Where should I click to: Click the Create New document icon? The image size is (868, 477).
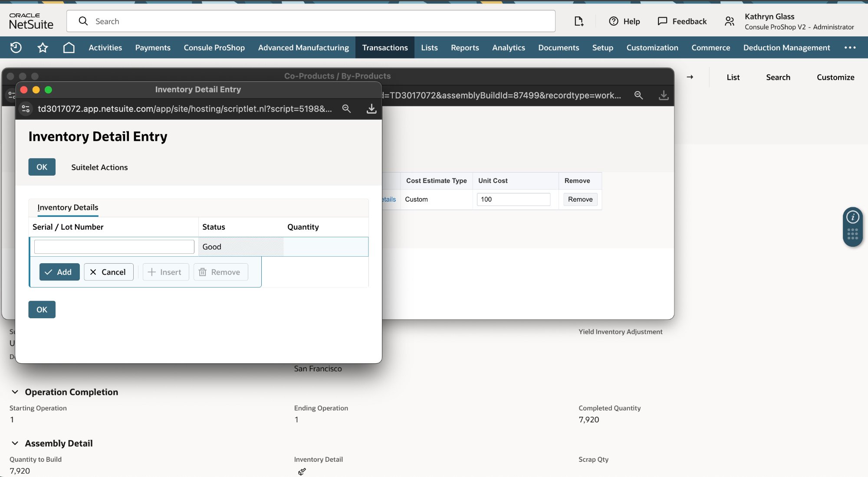pos(579,21)
